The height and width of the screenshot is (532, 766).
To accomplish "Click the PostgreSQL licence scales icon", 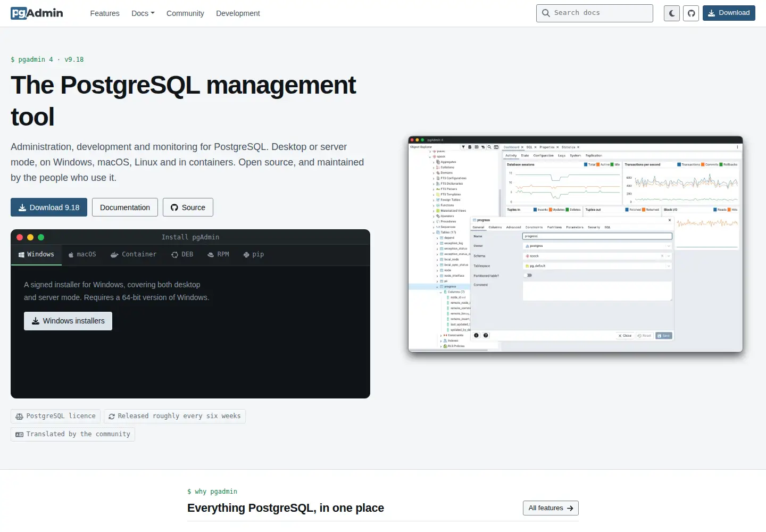I will [x=20, y=417].
